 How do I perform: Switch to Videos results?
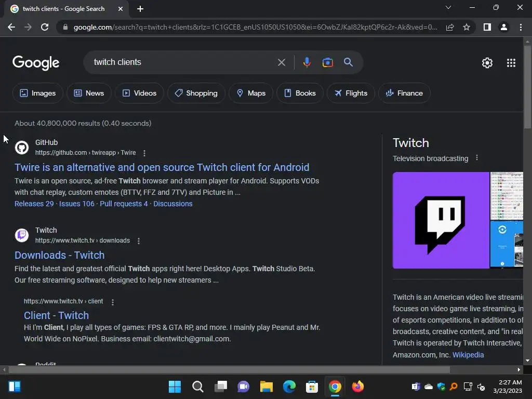[139, 93]
